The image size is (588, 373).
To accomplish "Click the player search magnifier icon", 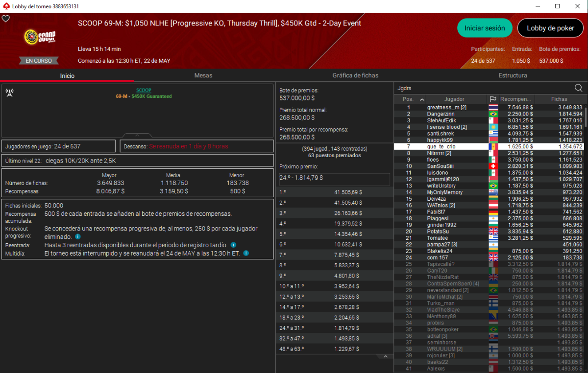I will pyautogui.click(x=578, y=88).
